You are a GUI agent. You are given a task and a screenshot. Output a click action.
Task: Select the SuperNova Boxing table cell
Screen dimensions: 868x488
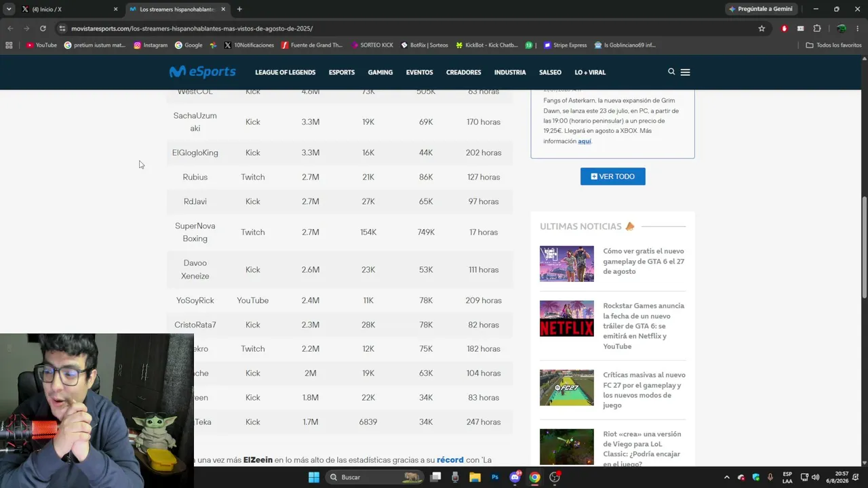pyautogui.click(x=195, y=232)
